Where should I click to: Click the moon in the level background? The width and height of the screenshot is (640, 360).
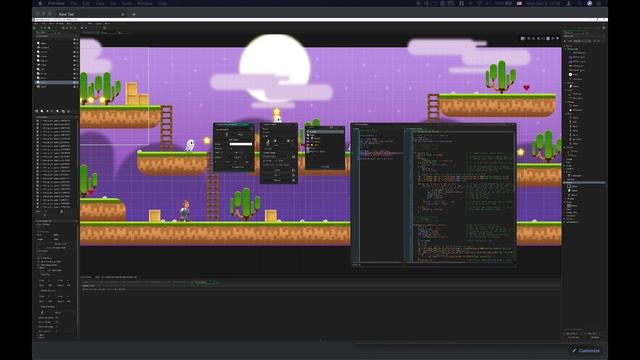tap(274, 67)
